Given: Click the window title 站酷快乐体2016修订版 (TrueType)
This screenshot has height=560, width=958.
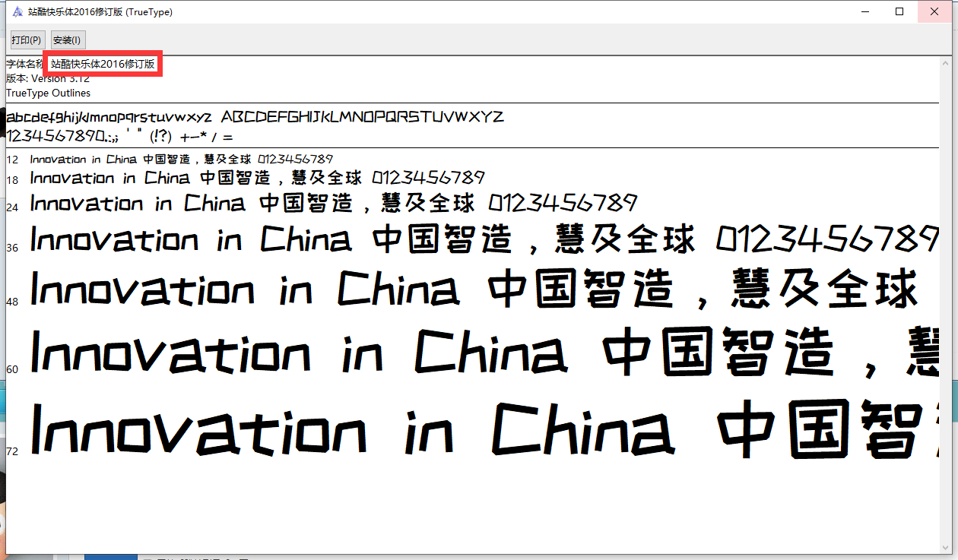Looking at the screenshot, I should (100, 12).
